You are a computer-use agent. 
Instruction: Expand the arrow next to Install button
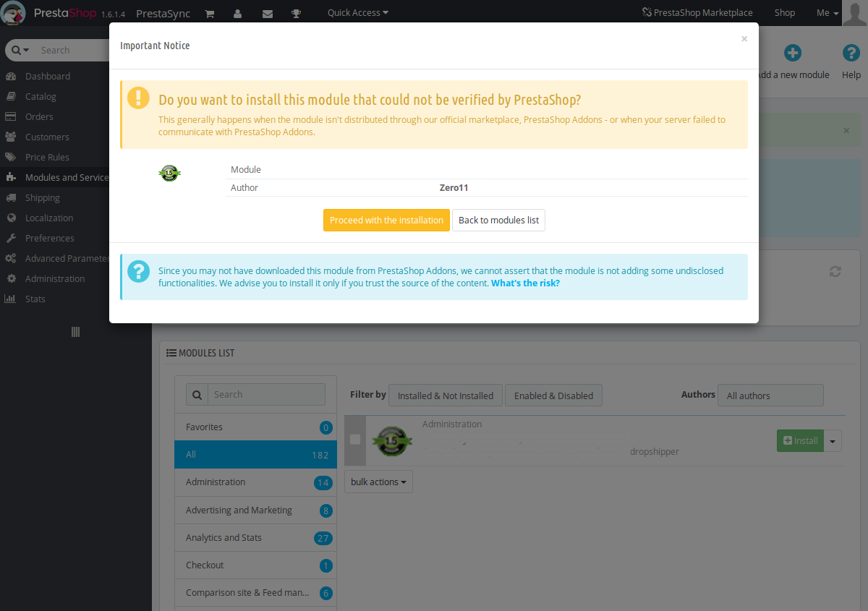[x=833, y=440]
